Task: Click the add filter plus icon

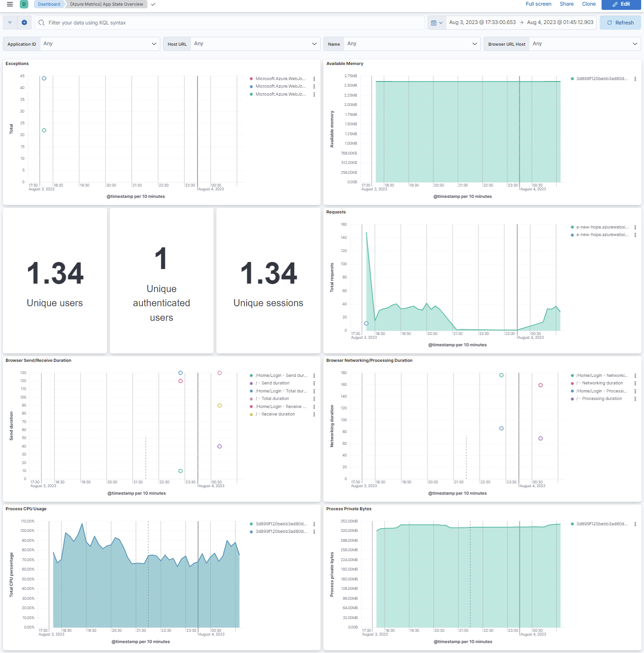Action: click(x=25, y=23)
